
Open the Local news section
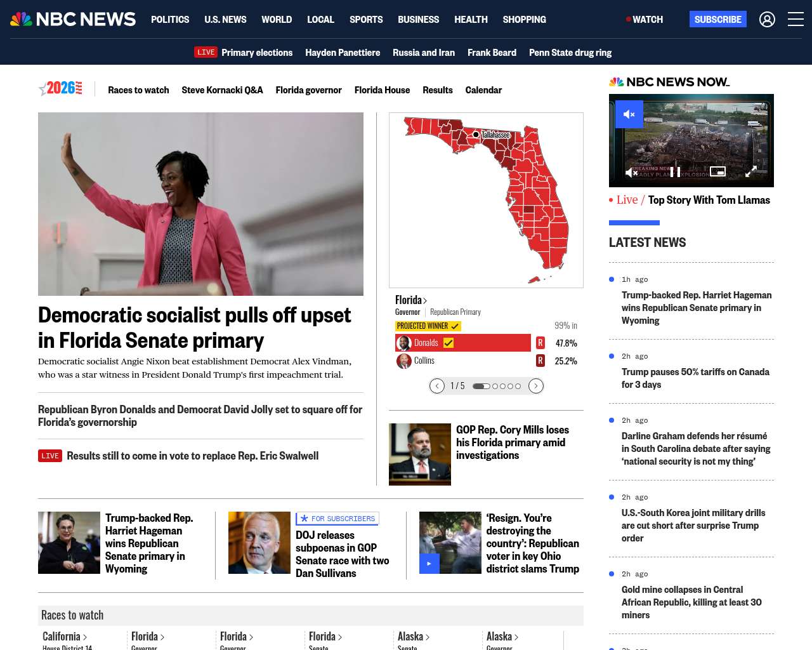pyautogui.click(x=320, y=20)
